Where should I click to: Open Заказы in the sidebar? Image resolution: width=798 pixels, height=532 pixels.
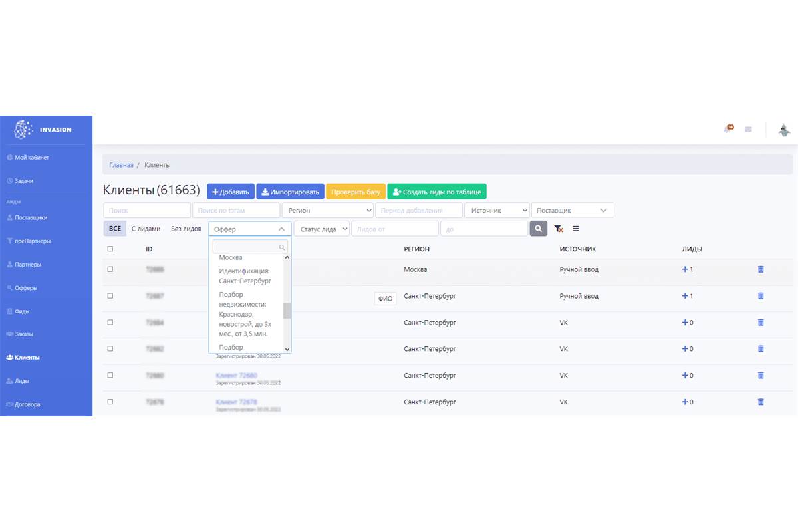click(x=20, y=334)
